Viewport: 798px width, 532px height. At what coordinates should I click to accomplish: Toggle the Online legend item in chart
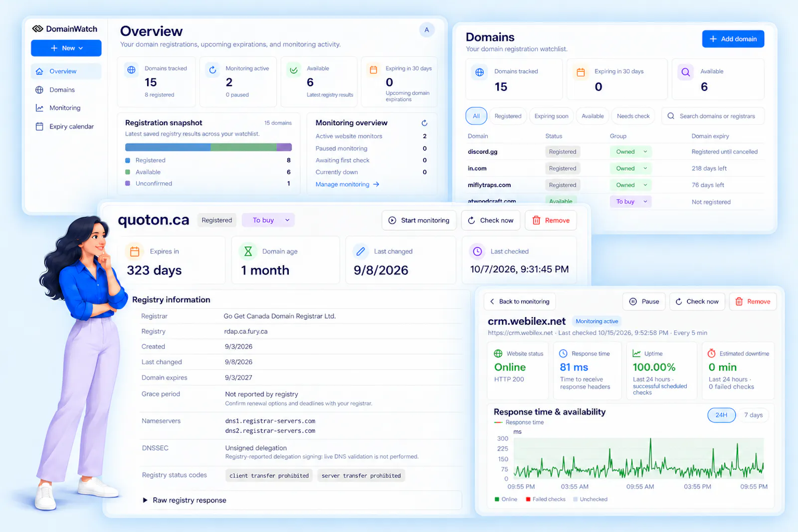pos(506,499)
